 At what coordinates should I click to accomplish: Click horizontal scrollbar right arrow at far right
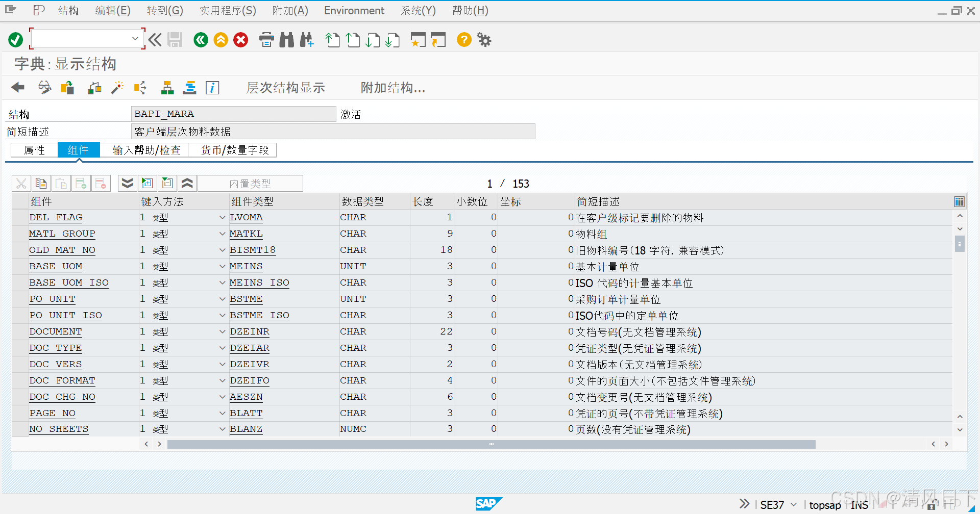click(x=946, y=444)
